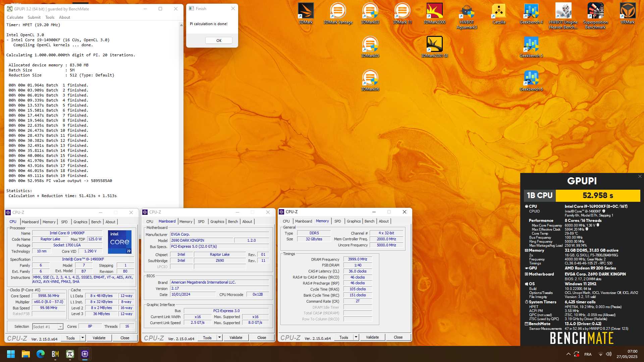Open the Windows Start menu
The height and width of the screenshot is (362, 644).
point(11,354)
